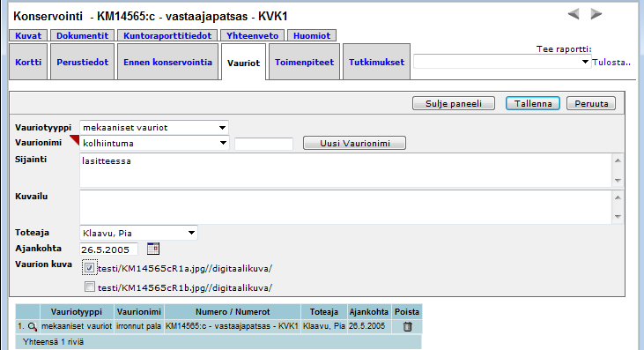Go to next record with right arrow
Image resolution: width=644 pixels, height=350 pixels.
(596, 14)
